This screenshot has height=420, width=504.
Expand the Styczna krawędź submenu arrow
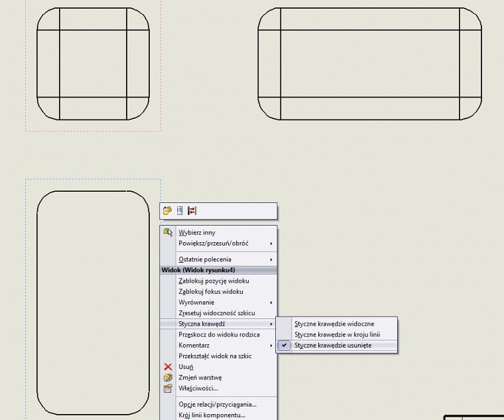tap(271, 324)
